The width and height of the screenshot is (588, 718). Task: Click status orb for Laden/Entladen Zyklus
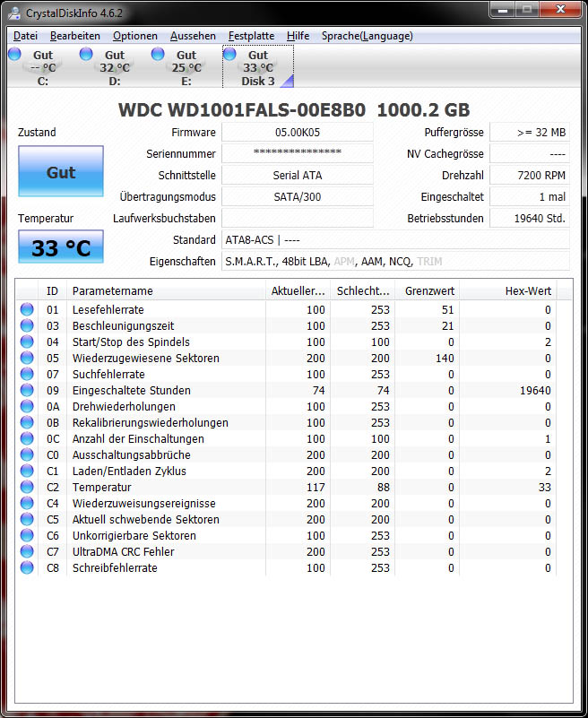[27, 471]
